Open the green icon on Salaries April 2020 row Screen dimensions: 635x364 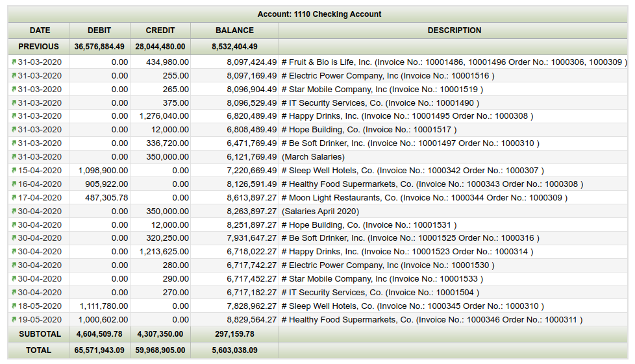14,212
